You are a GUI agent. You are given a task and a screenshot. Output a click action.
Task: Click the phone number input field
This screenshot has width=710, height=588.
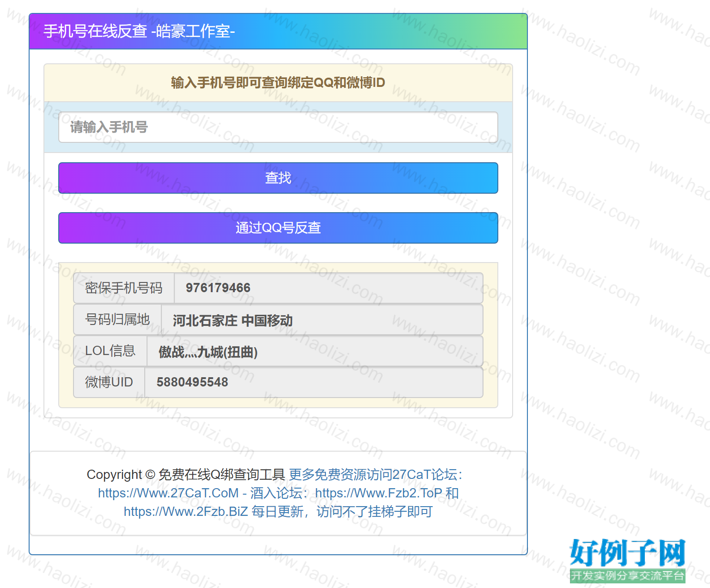point(278,127)
